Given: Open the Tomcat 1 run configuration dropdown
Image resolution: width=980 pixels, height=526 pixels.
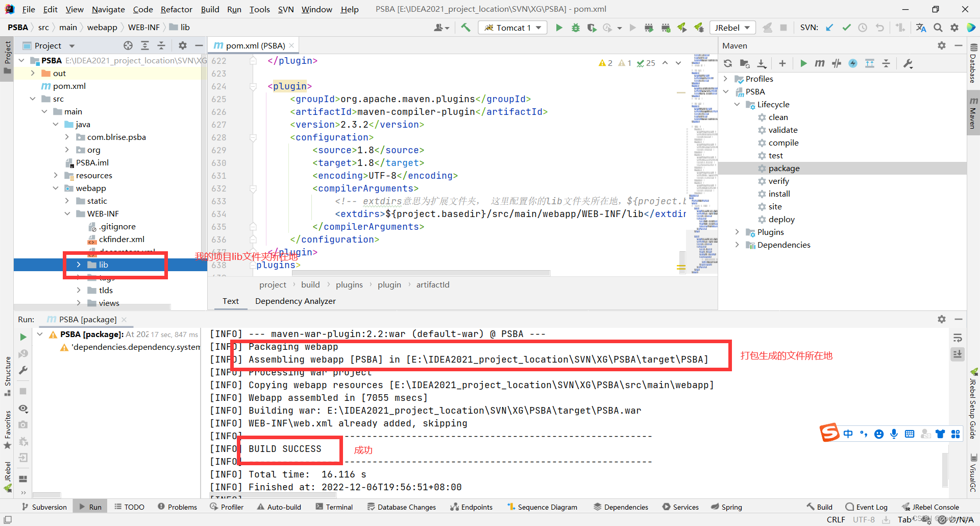Looking at the screenshot, I should coord(512,28).
